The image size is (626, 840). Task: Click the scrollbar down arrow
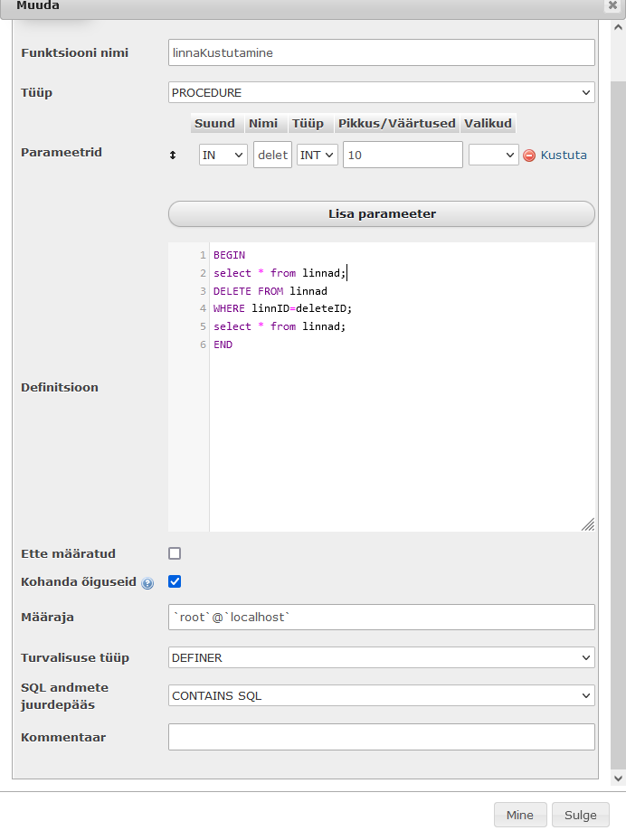pyautogui.click(x=618, y=779)
